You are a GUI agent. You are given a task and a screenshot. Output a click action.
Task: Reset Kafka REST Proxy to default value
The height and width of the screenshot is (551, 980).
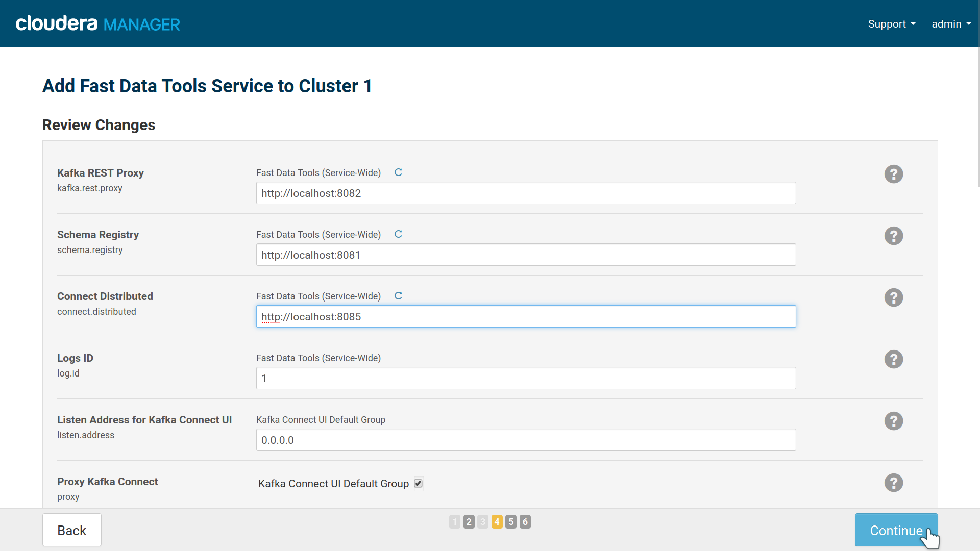(398, 172)
